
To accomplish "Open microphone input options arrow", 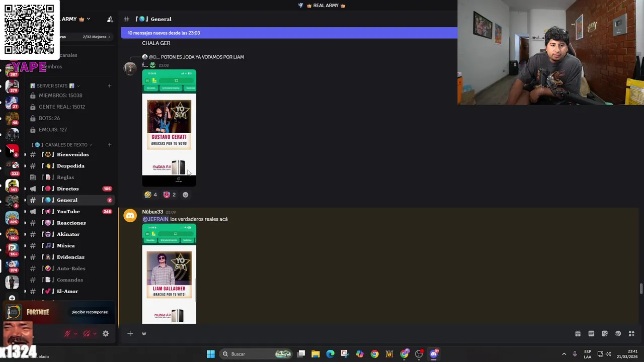I will point(75,333).
